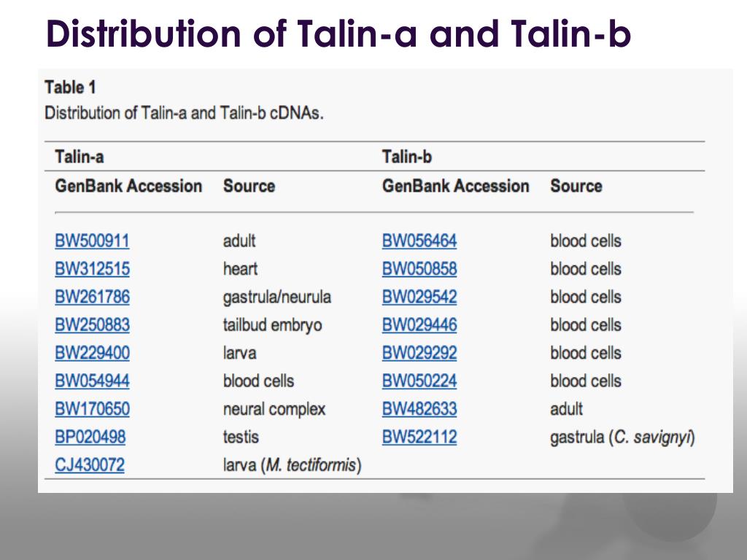Open the BW500911 accession link
Viewport: 747px width, 560px height.
pyautogui.click(x=92, y=241)
